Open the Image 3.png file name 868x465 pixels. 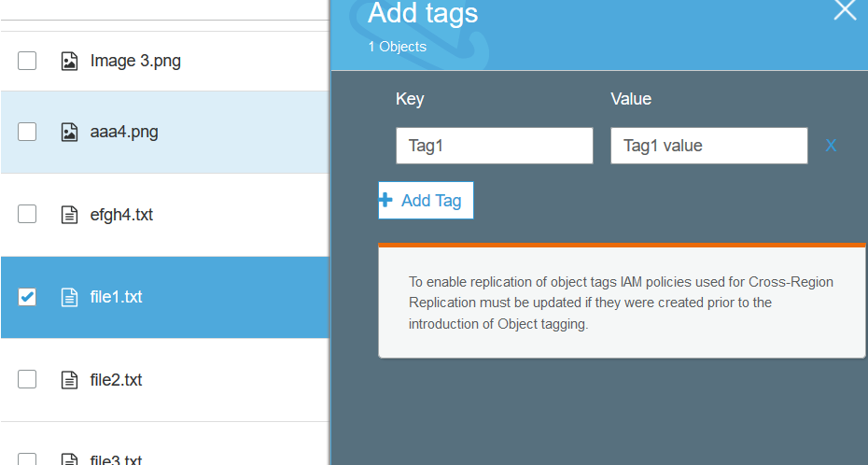(135, 62)
